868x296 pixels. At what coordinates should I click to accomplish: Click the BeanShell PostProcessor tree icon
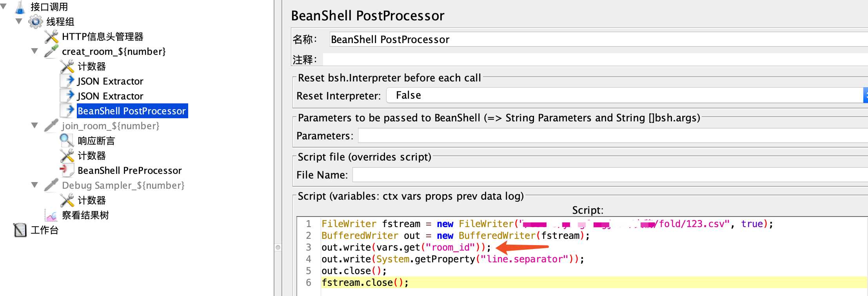click(x=67, y=111)
